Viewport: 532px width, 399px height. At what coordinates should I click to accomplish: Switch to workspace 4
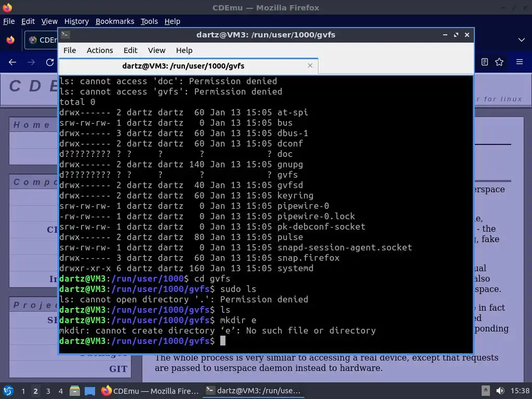(60, 391)
